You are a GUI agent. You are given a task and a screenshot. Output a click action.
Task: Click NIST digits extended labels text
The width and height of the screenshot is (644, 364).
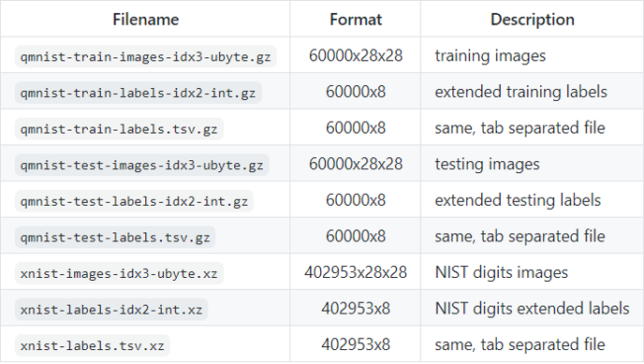[533, 309]
